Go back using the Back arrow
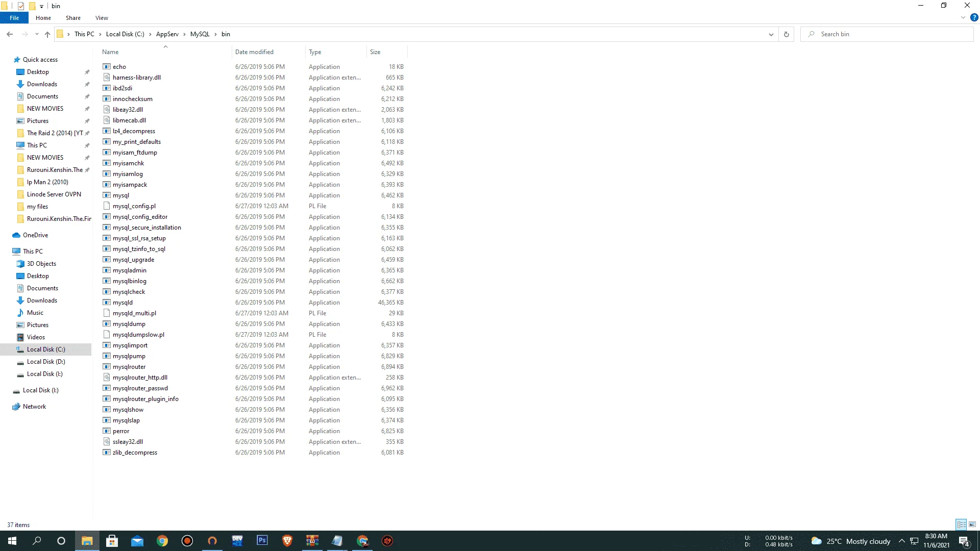Image resolution: width=980 pixels, height=551 pixels. [10, 34]
